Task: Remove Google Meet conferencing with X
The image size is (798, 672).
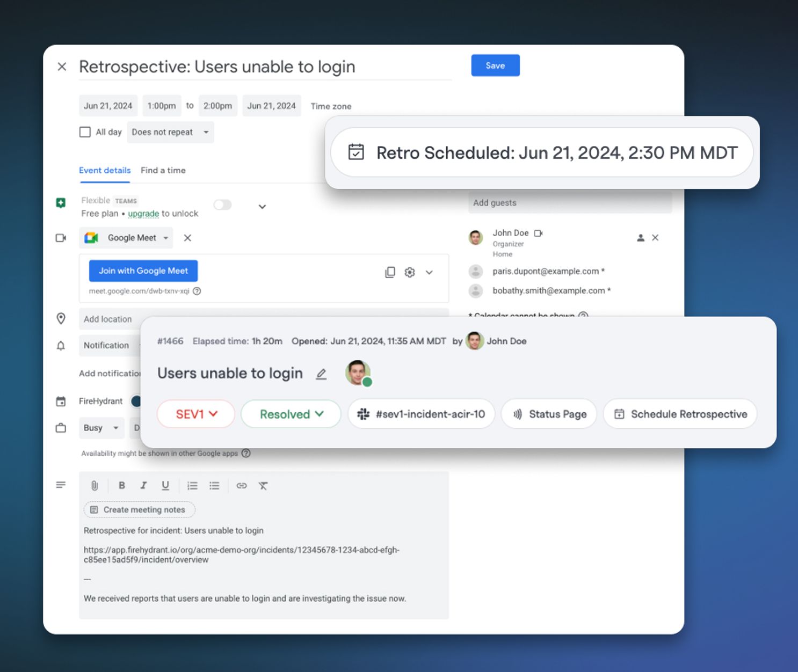Action: coord(187,238)
